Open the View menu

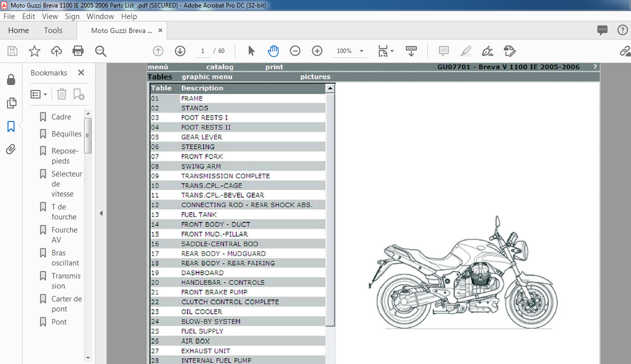click(x=50, y=16)
